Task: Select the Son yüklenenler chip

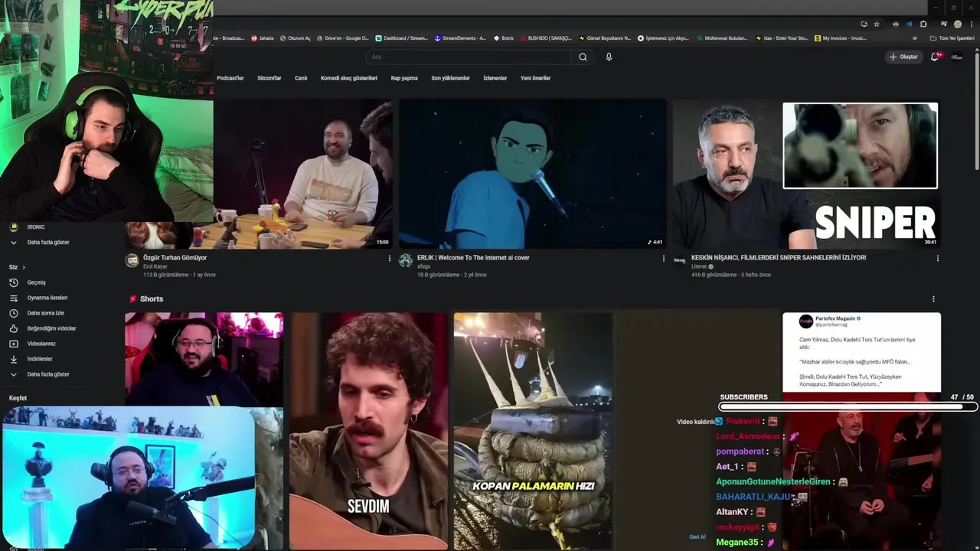Action: pyautogui.click(x=450, y=78)
